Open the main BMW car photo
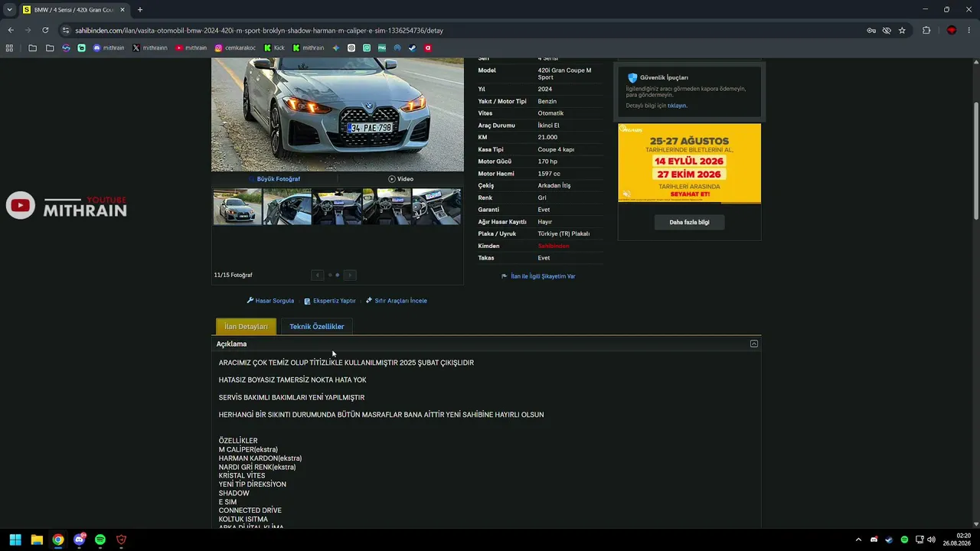The width and height of the screenshot is (980, 551). [338, 115]
